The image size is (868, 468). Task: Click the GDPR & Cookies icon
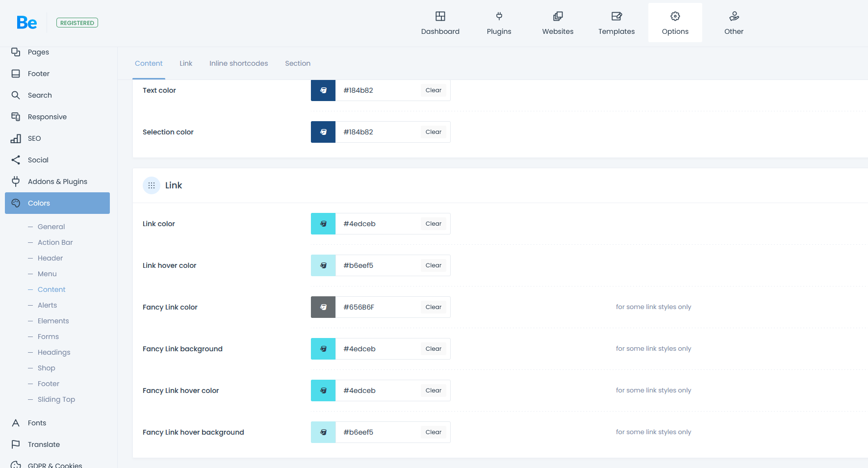(16, 465)
